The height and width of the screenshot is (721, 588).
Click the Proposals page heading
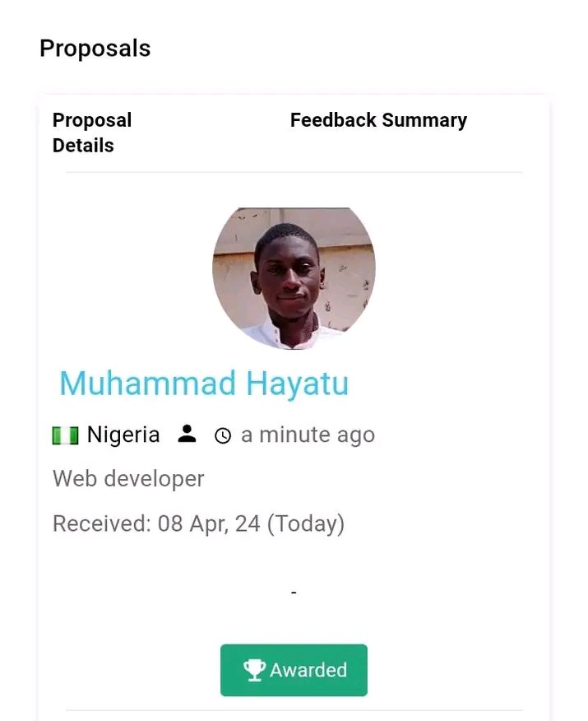(95, 48)
